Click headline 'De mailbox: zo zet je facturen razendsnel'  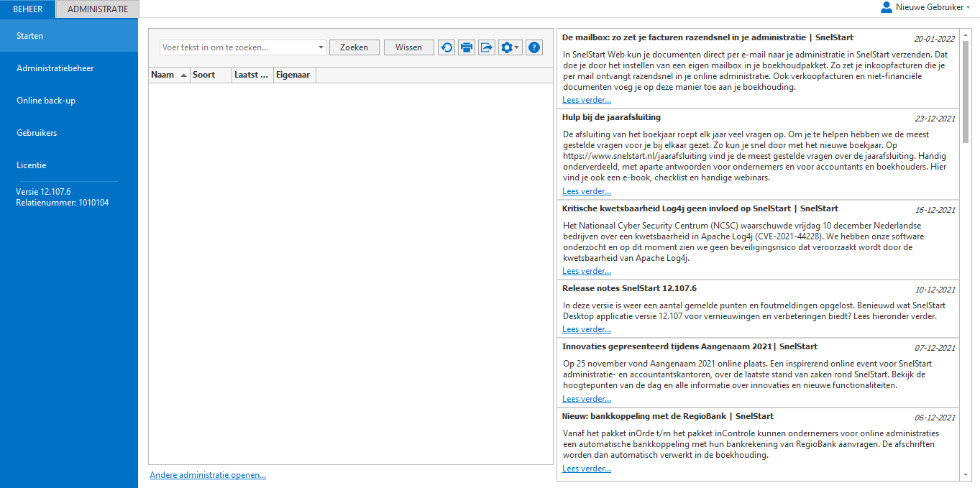(707, 37)
